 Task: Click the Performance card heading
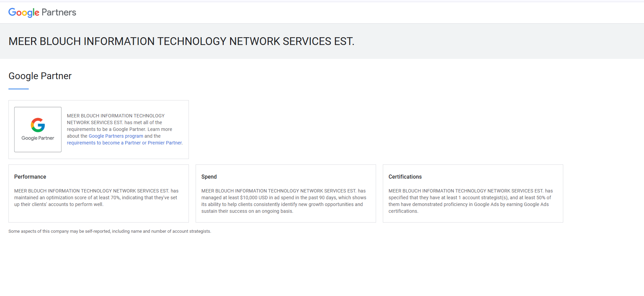coord(30,177)
